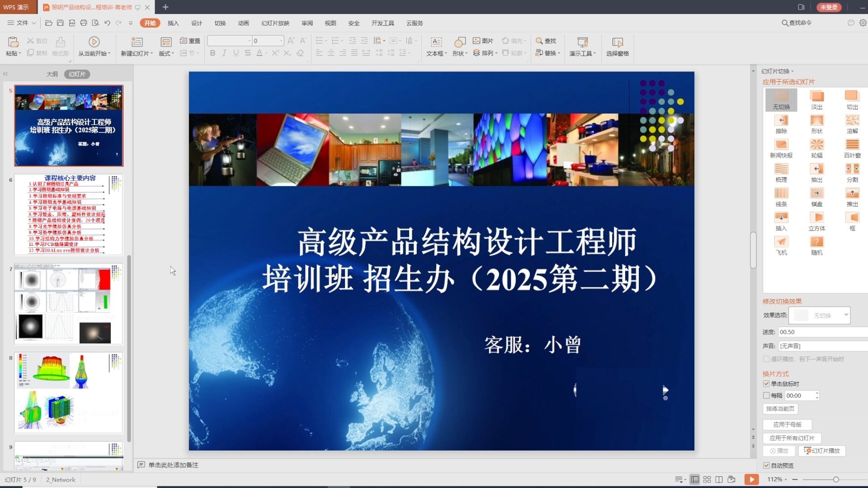Insert a Picture via 图片 icon

click(x=476, y=41)
